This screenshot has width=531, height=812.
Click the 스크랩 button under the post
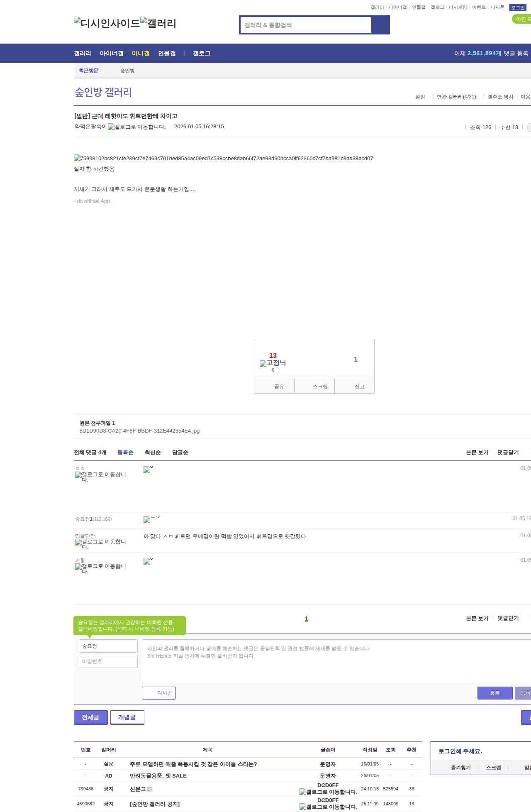[x=320, y=386]
